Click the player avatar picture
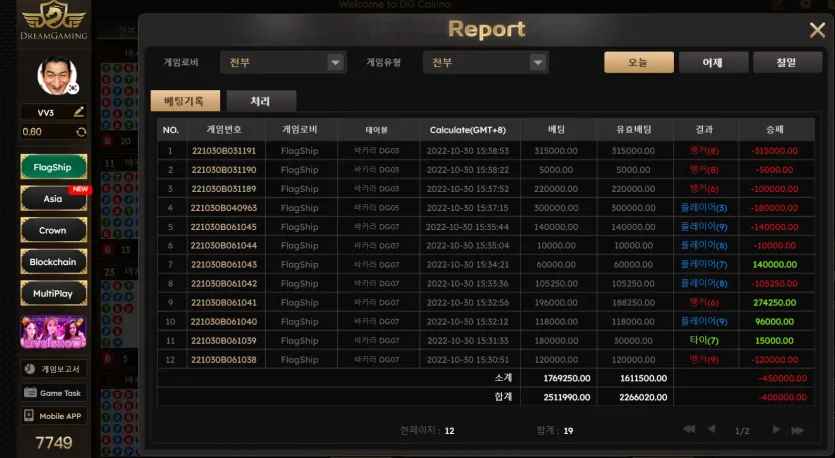Screen dimensions: 835x458 tap(57, 76)
